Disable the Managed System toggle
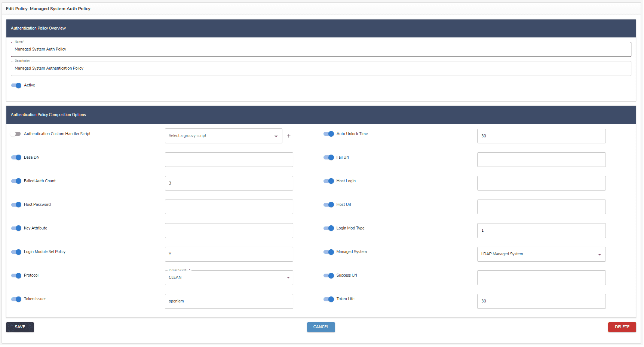This screenshot has width=644, height=347. click(328, 252)
